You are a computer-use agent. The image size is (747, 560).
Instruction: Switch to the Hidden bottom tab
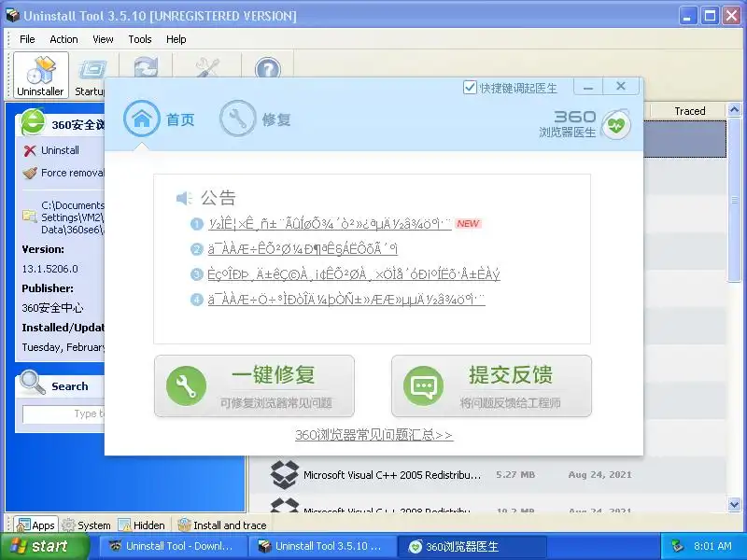tap(142, 525)
